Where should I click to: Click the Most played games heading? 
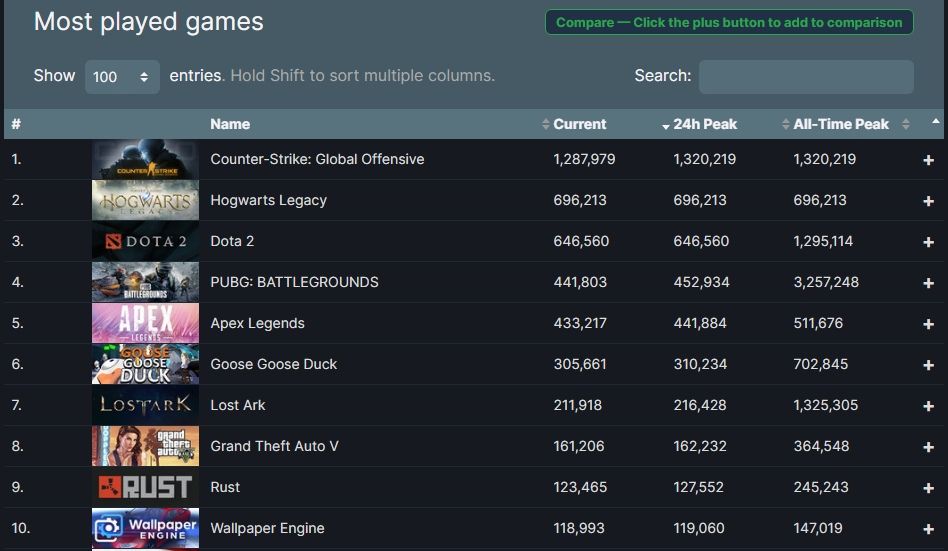pyautogui.click(x=149, y=22)
